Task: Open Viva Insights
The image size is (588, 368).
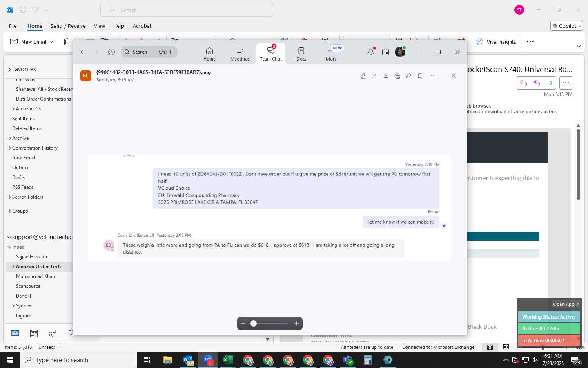Action: click(496, 42)
